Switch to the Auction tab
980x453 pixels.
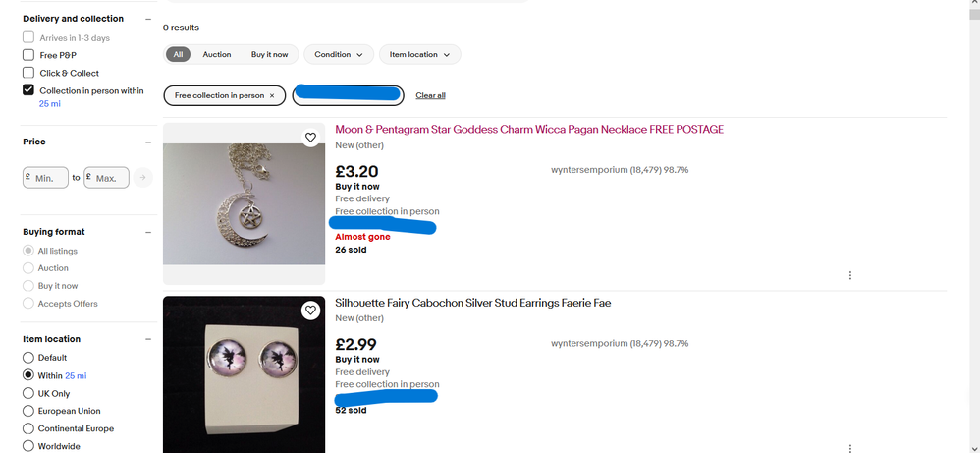[217, 55]
